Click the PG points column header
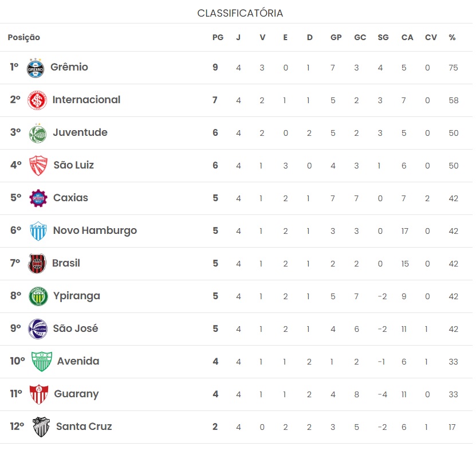The width and height of the screenshot is (476, 450). click(x=218, y=37)
